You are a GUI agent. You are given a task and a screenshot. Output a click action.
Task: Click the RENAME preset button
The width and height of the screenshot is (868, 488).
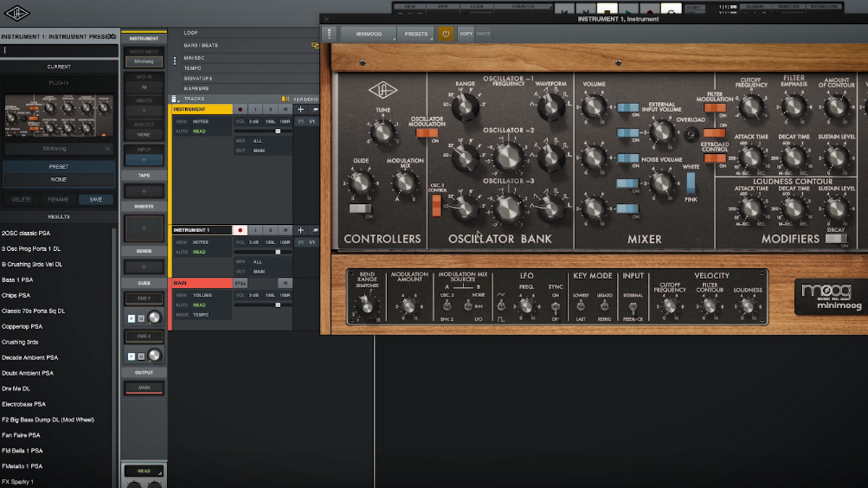[x=59, y=200]
